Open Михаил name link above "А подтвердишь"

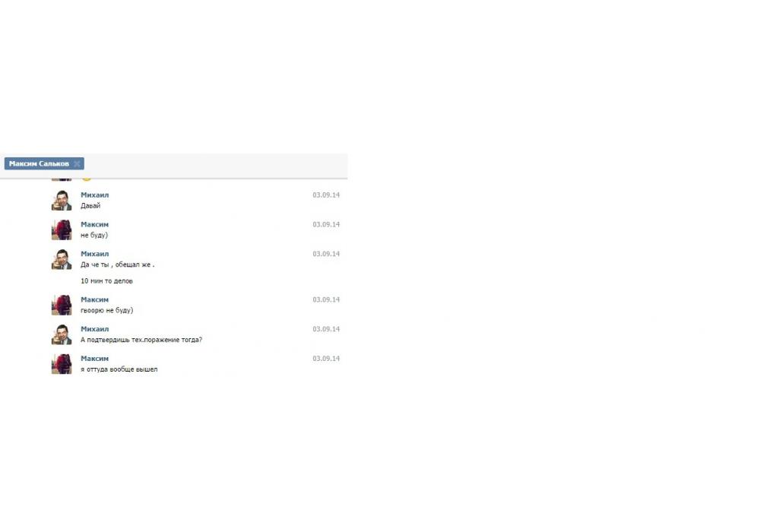(94, 329)
